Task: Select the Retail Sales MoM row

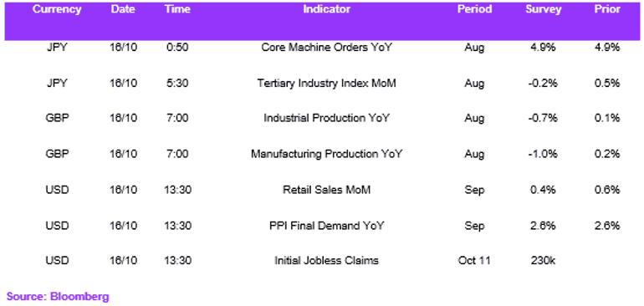Action: (x=322, y=190)
